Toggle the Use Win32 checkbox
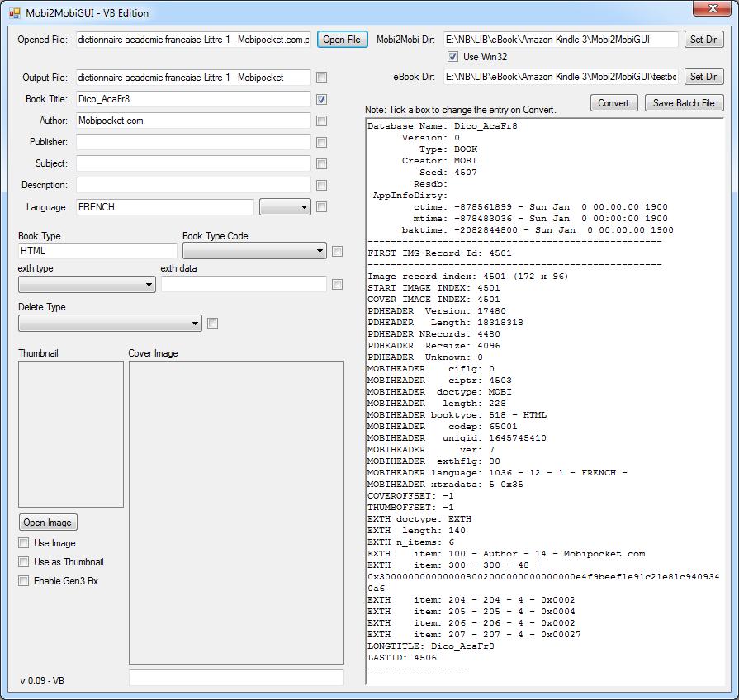The image size is (739, 700). pos(452,57)
